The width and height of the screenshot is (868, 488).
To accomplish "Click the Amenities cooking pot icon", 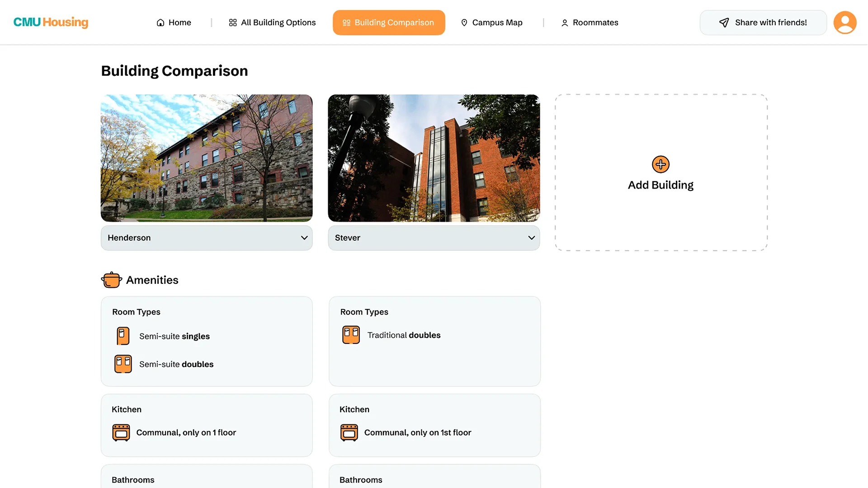I will click(x=111, y=280).
